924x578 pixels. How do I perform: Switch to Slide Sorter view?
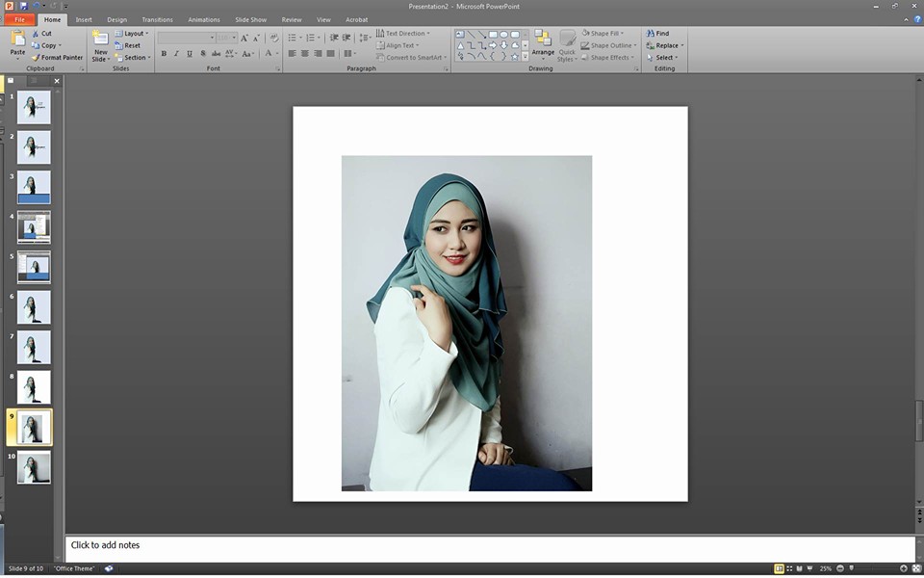coord(791,568)
